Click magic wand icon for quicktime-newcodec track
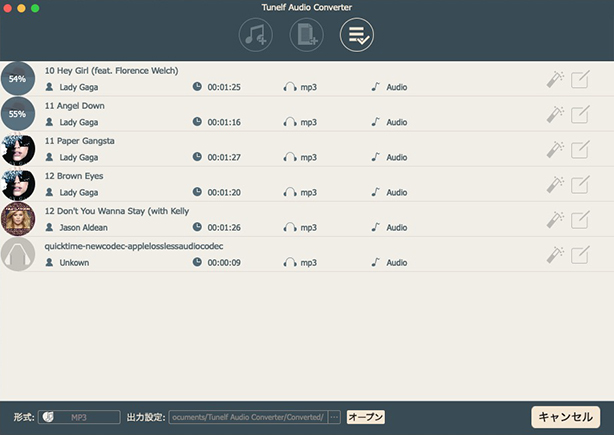Image resolution: width=614 pixels, height=435 pixels. [555, 255]
